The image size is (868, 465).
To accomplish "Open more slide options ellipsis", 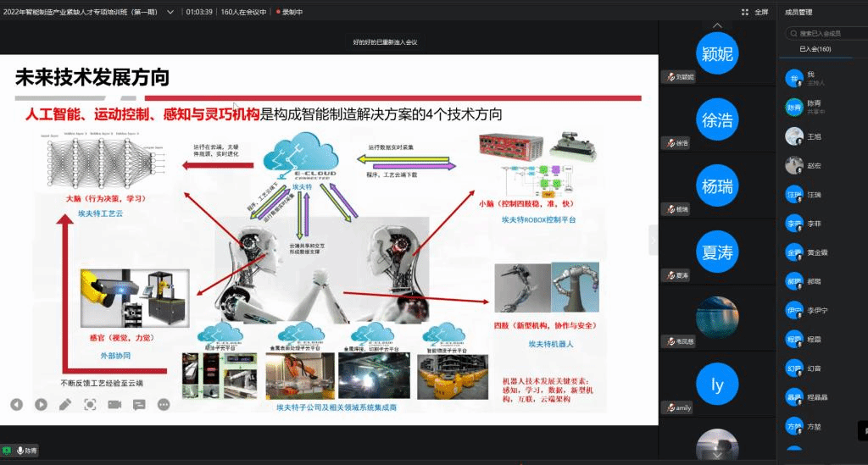I will 164,405.
